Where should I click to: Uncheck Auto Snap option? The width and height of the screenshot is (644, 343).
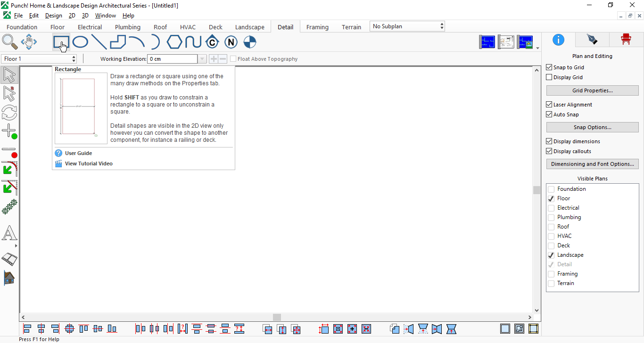[x=549, y=114]
